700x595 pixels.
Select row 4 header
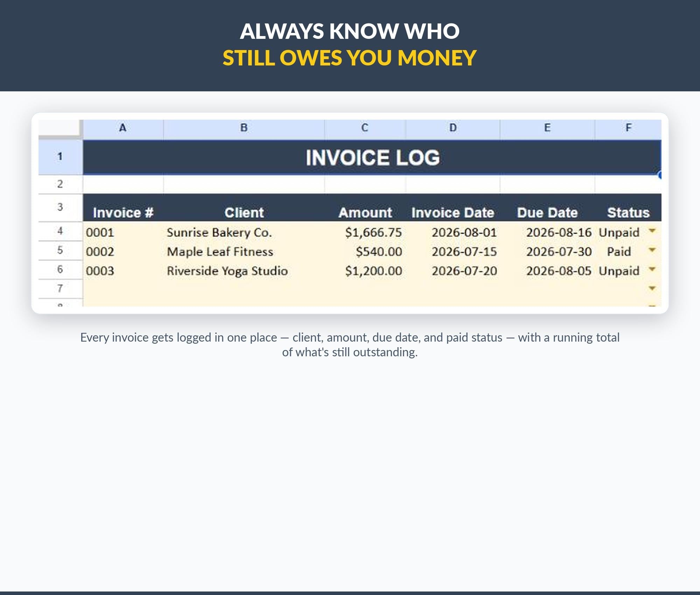[x=60, y=231]
